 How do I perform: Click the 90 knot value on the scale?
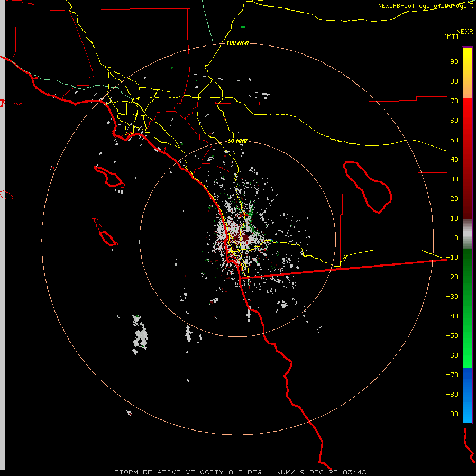point(454,62)
